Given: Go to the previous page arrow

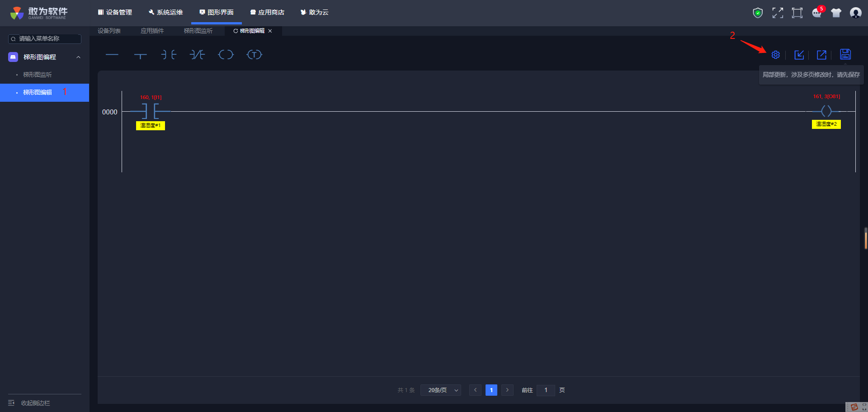Looking at the screenshot, I should [475, 390].
